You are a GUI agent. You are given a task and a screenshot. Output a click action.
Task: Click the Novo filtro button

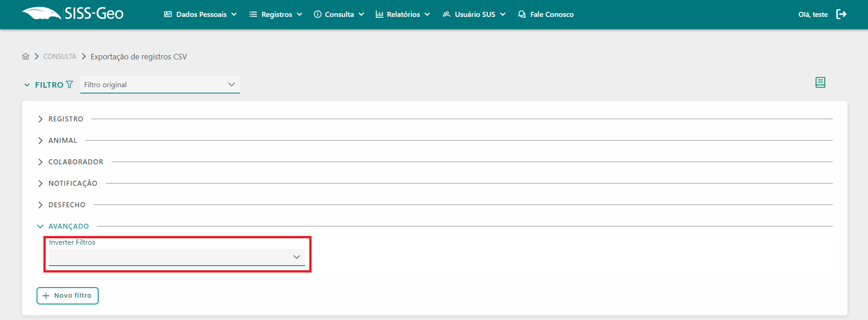coord(68,296)
